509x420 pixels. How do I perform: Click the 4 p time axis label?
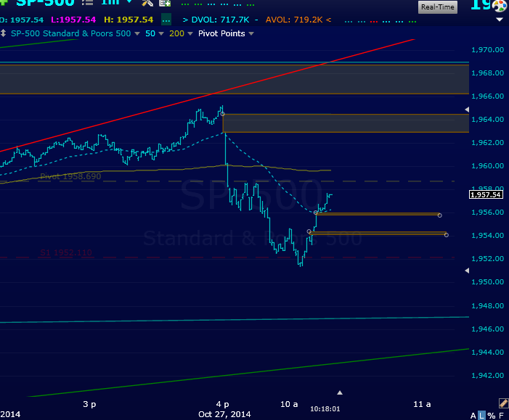coord(222,404)
